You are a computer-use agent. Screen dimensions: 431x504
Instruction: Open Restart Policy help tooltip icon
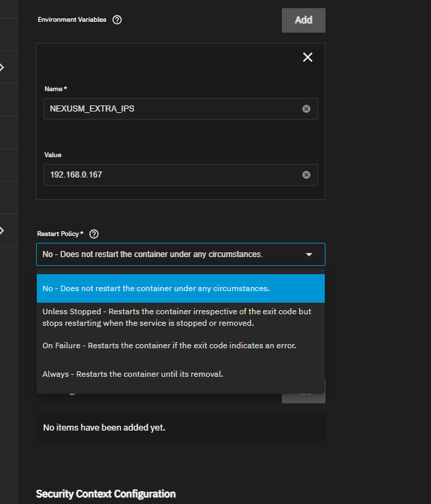94,234
